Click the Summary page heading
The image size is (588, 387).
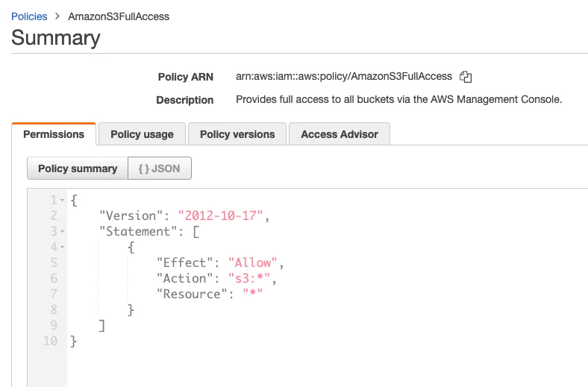point(56,38)
